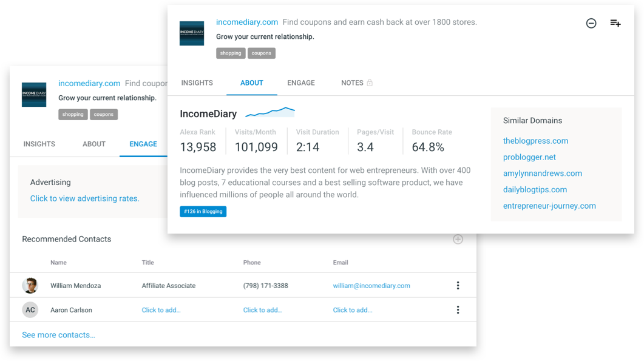Screen dimensions: 644x361
Task: Click william@incomediary.com email link
Action: 371,285
